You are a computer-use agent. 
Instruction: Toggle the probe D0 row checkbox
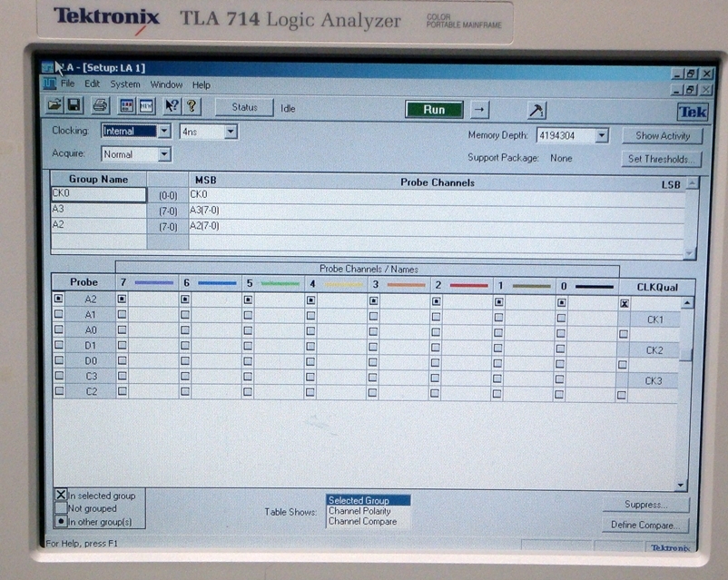pyautogui.click(x=58, y=359)
